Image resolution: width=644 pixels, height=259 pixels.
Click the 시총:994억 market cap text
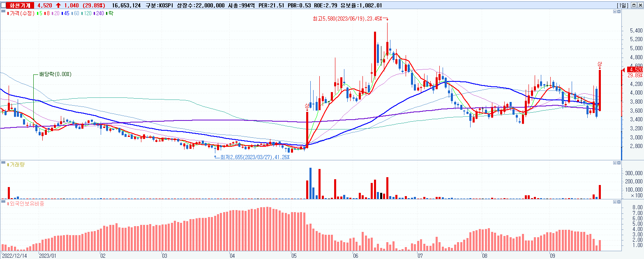click(241, 5)
